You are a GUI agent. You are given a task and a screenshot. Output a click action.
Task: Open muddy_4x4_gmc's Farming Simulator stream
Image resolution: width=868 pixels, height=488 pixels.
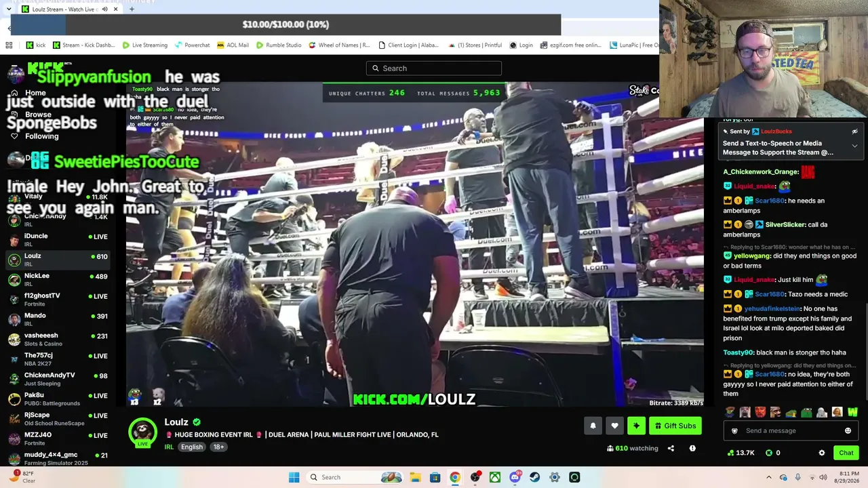58,458
